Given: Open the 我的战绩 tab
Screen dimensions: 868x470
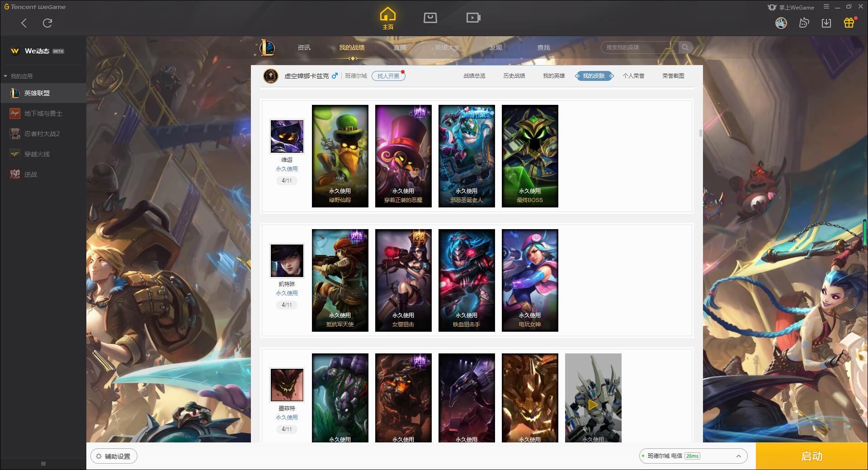Looking at the screenshot, I should (352, 47).
